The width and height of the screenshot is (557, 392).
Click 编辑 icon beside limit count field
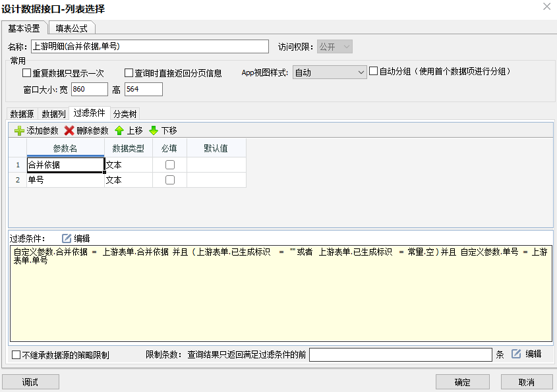pos(516,354)
